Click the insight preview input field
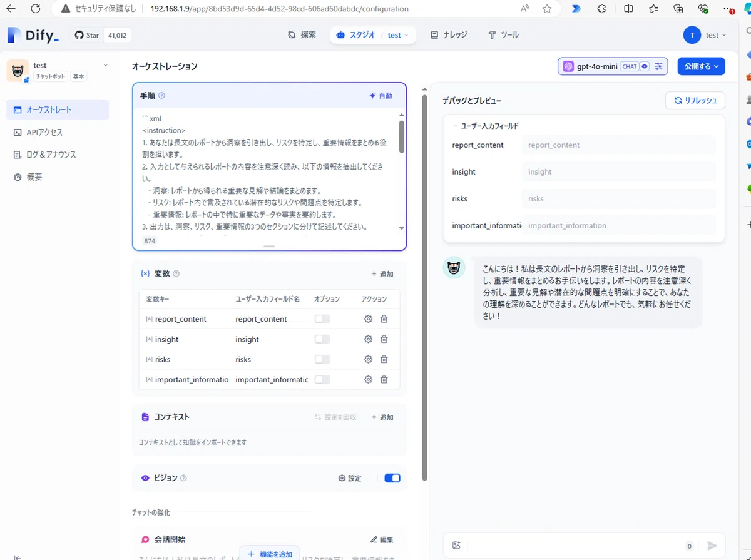This screenshot has width=751, height=560. click(x=618, y=171)
